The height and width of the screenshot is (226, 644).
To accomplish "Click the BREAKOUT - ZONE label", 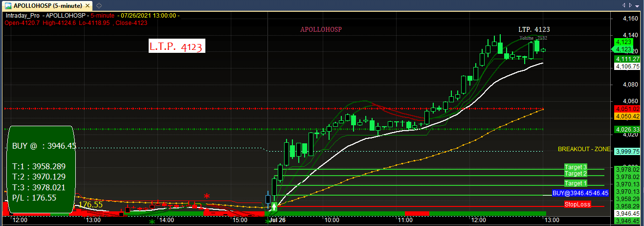I will (584, 149).
